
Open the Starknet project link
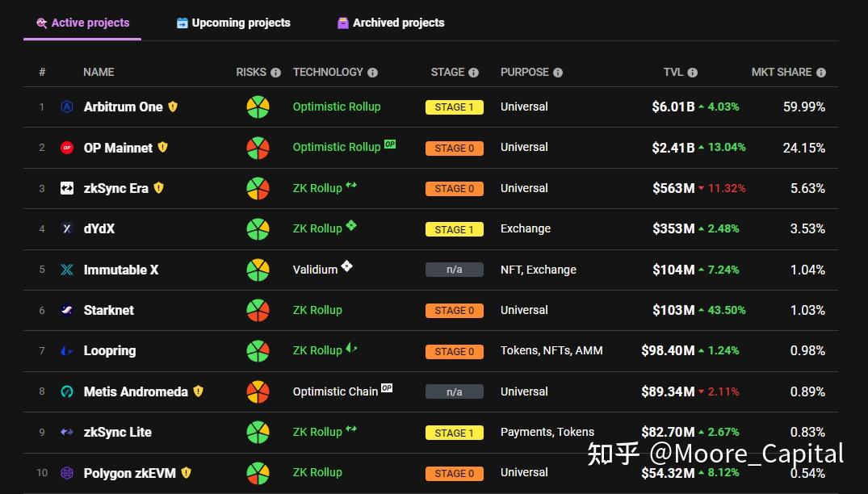[x=108, y=310]
